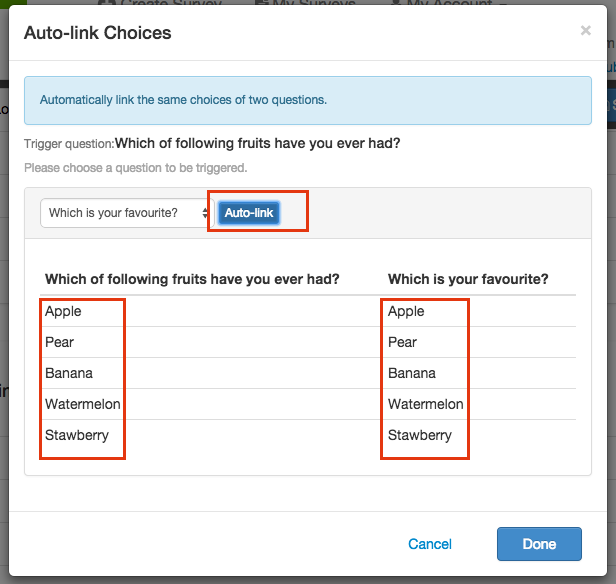Click the 'Auto-link Choices' dialog title
The height and width of the screenshot is (584, 616).
pos(98,33)
